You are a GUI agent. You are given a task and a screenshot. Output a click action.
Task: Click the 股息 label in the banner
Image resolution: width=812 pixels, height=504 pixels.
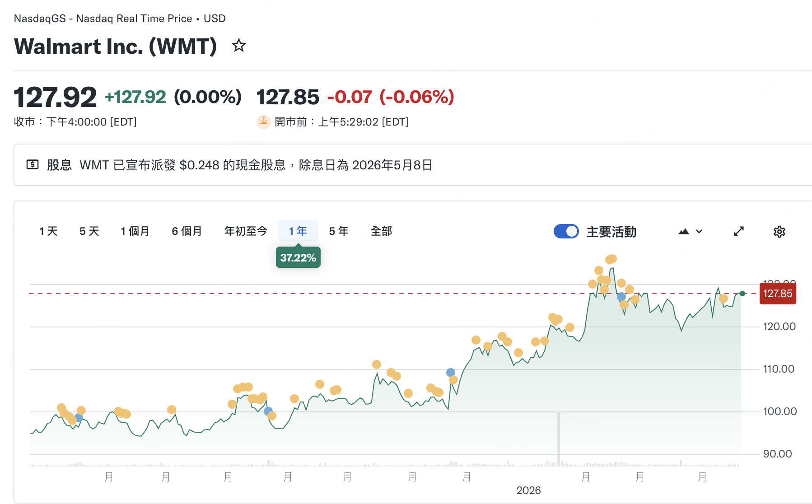59,165
